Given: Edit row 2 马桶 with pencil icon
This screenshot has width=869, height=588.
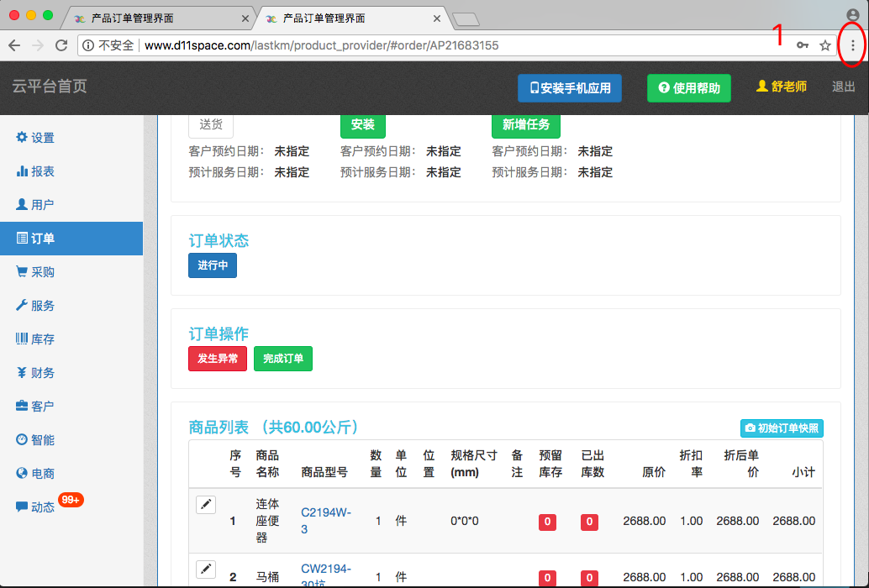Looking at the screenshot, I should 206,570.
